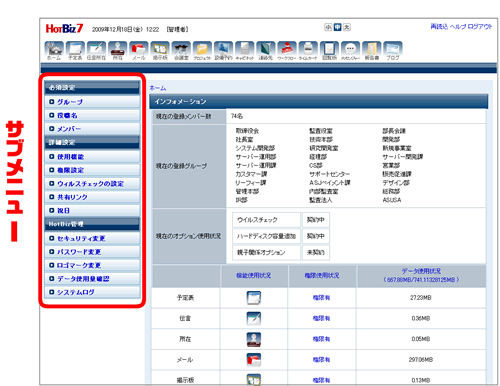Click the 74名 member count value
Viewport: 500px width, 386px height.
click(237, 116)
